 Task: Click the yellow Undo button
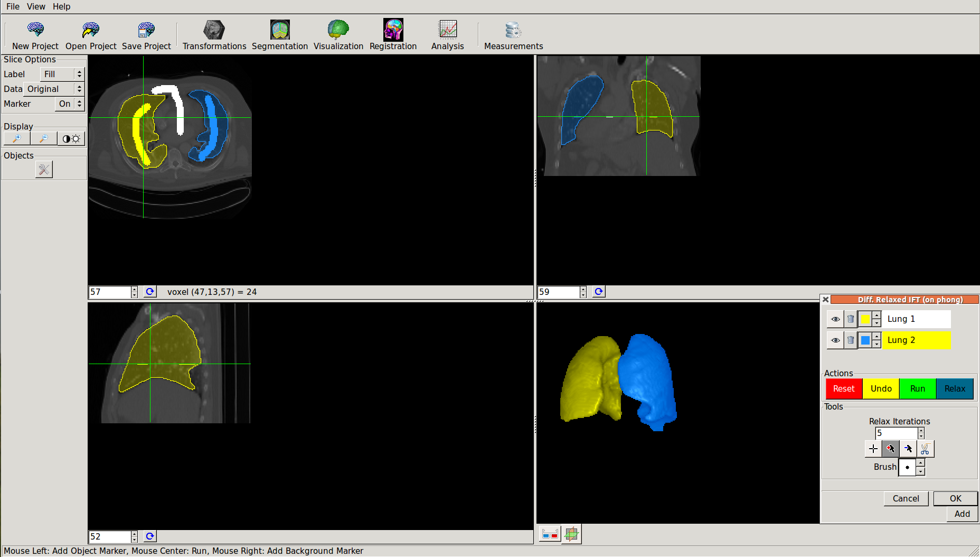point(881,388)
